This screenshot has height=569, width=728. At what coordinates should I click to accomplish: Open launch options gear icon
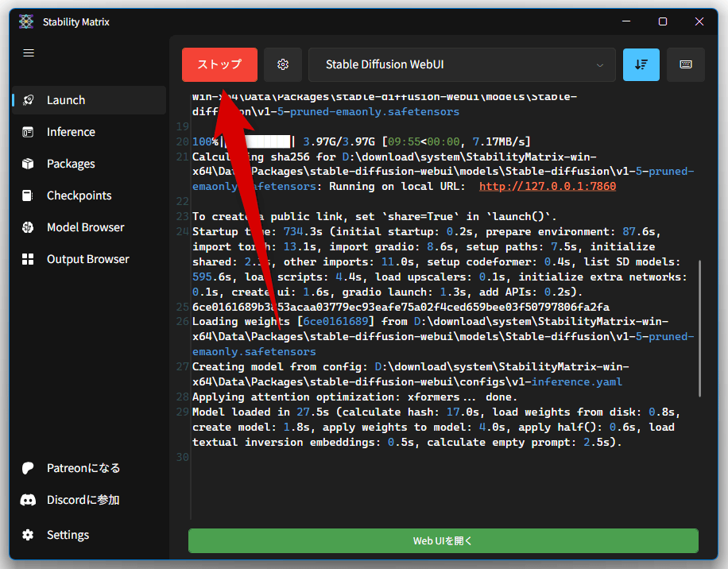283,64
